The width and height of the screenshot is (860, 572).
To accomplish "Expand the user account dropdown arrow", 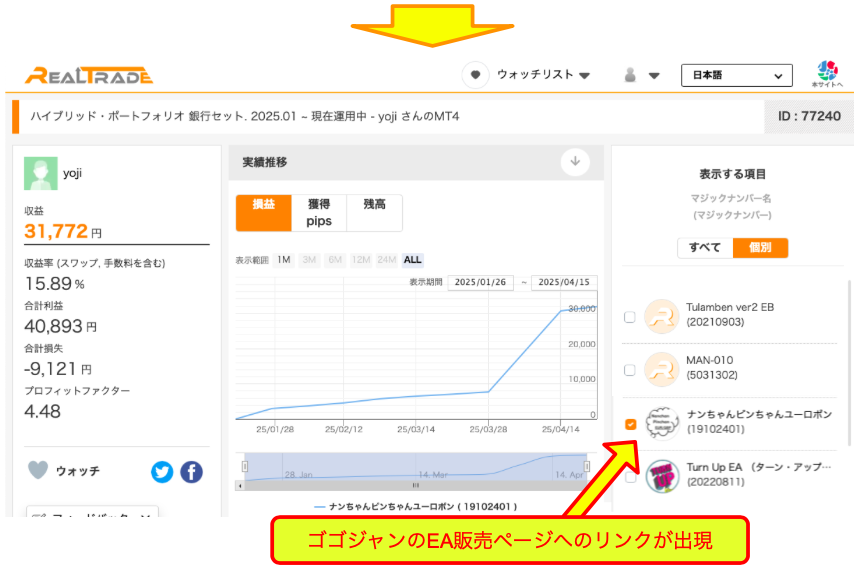I will (x=654, y=76).
